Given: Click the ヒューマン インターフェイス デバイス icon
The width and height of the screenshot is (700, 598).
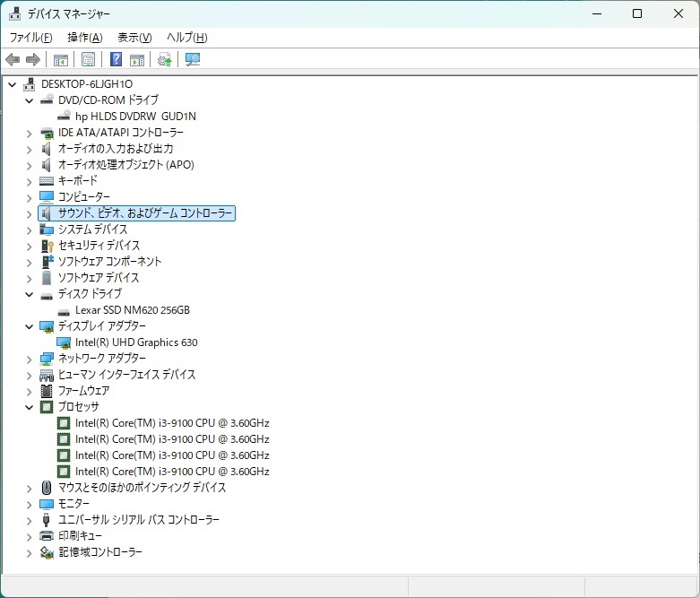Looking at the screenshot, I should point(47,375).
